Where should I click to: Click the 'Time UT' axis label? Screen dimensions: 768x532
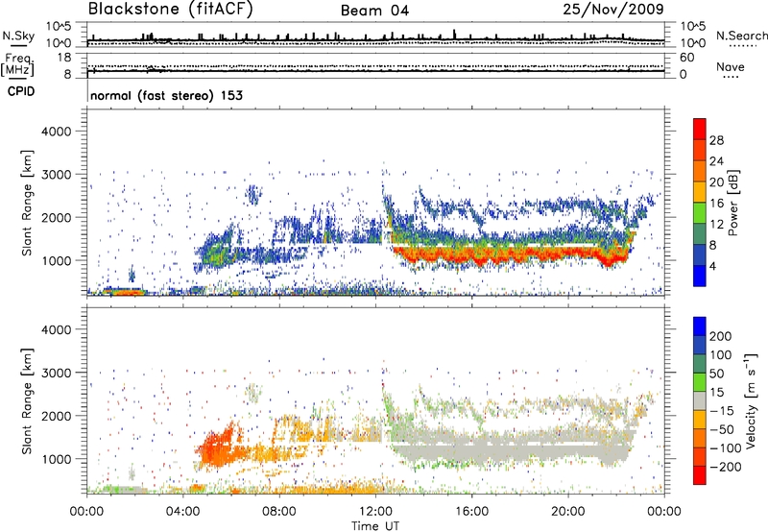tap(375, 526)
